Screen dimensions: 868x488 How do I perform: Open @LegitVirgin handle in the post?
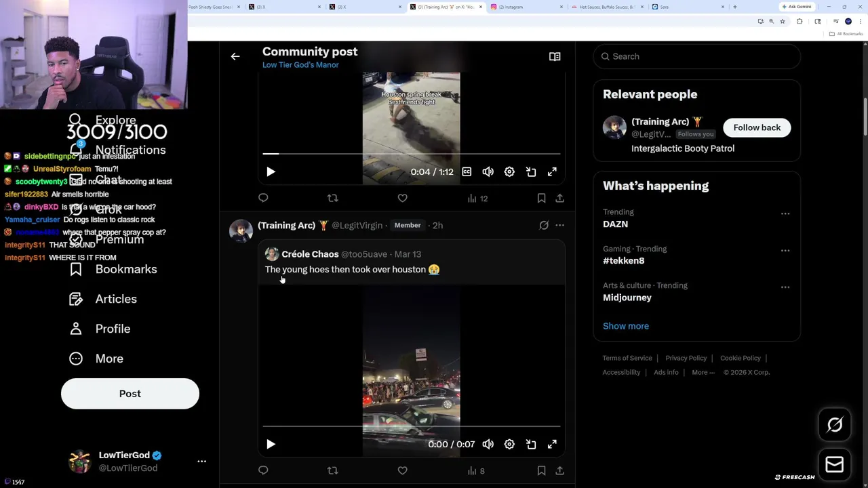tap(357, 225)
